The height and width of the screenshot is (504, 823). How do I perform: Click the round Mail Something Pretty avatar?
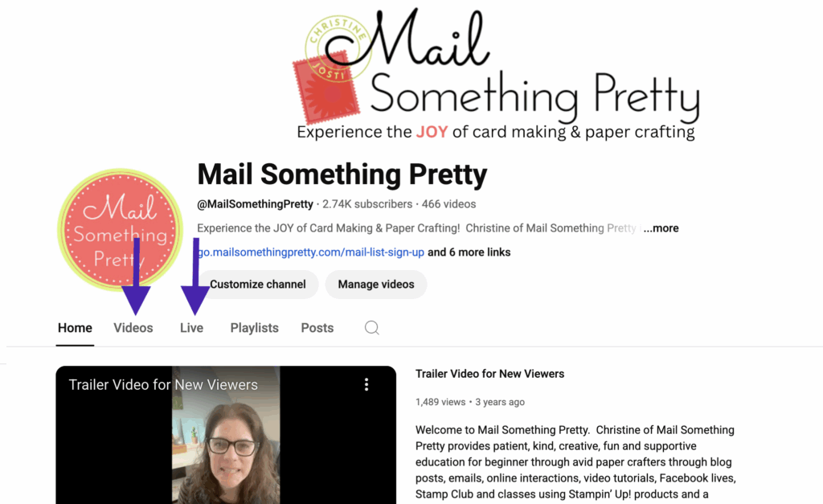[121, 229]
